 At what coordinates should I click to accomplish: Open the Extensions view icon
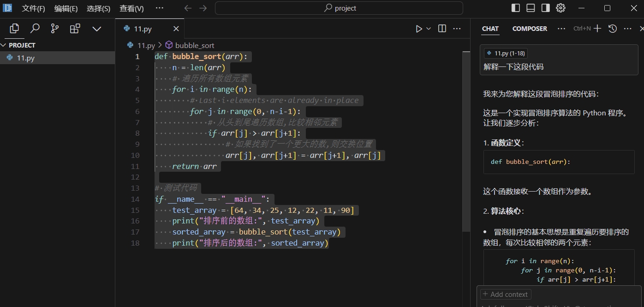75,29
